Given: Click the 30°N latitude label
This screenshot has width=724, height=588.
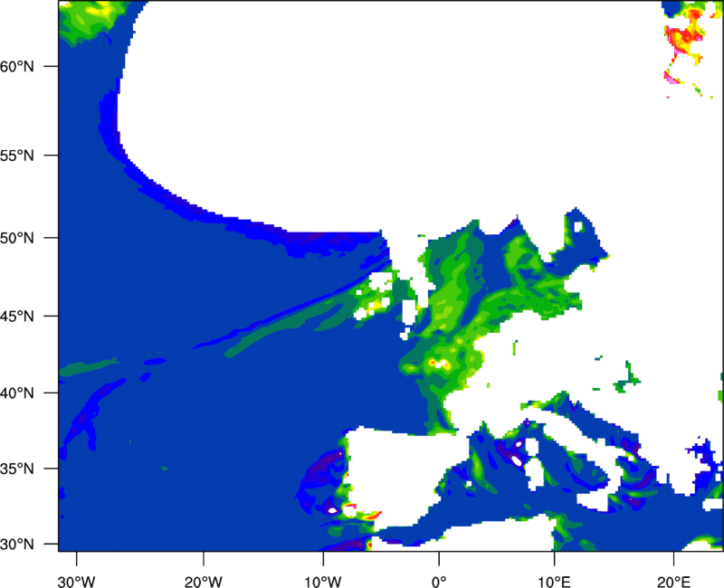Looking at the screenshot, I should [x=17, y=545].
